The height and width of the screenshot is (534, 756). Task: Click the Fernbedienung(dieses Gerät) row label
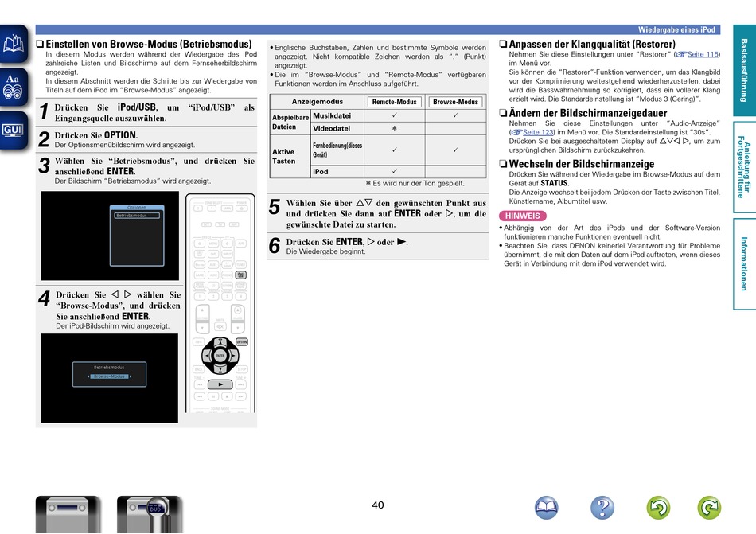337,150
